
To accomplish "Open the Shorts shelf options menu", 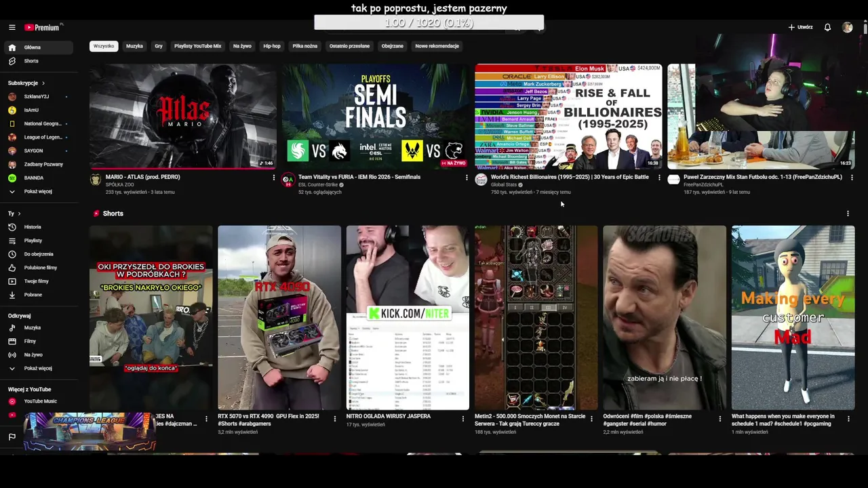I will pyautogui.click(x=848, y=213).
